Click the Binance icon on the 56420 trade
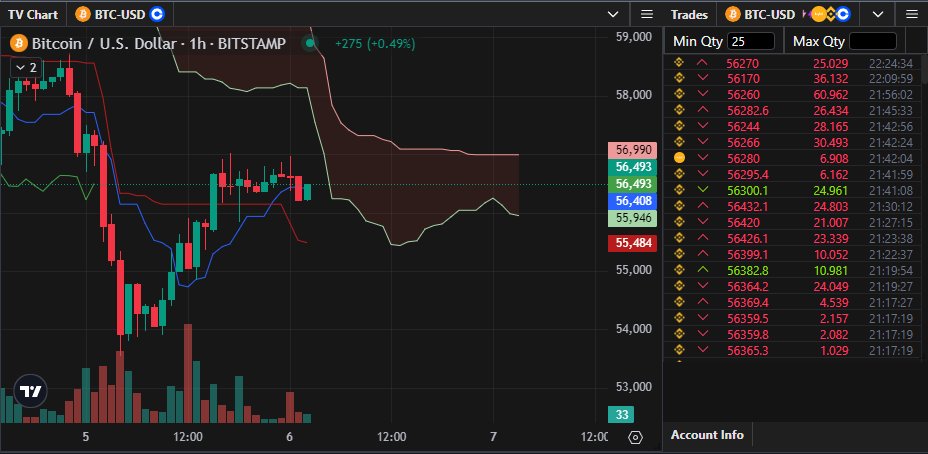928x454 pixels. coord(679,222)
